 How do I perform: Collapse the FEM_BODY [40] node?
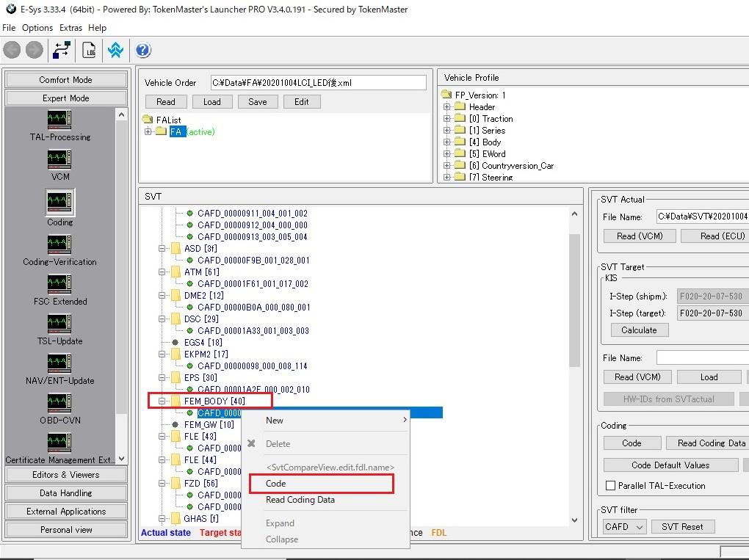click(162, 401)
